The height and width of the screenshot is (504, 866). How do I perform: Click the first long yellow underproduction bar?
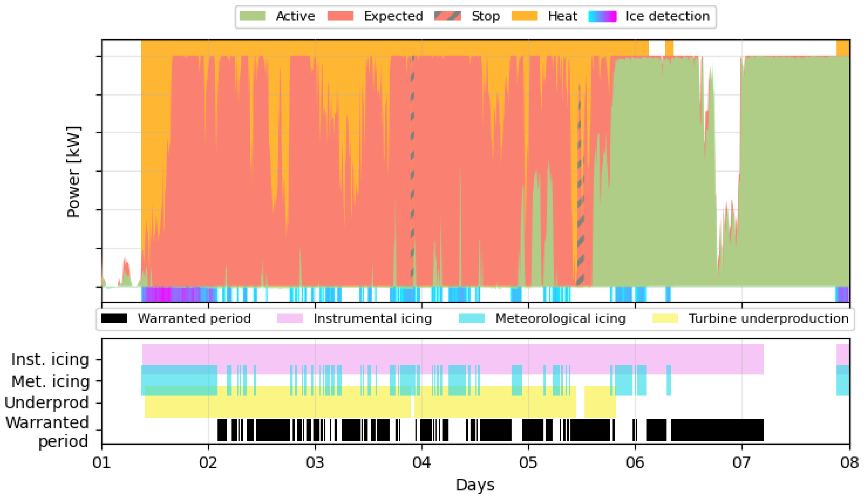pyautogui.click(x=278, y=402)
